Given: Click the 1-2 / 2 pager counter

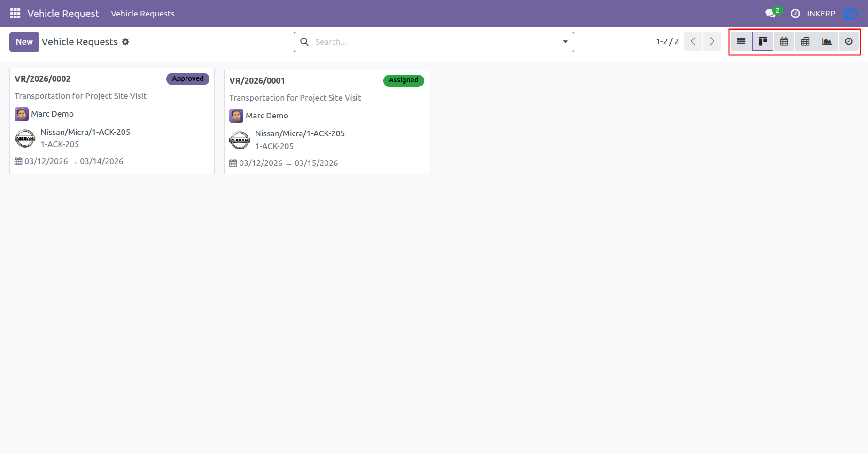Looking at the screenshot, I should tap(667, 42).
